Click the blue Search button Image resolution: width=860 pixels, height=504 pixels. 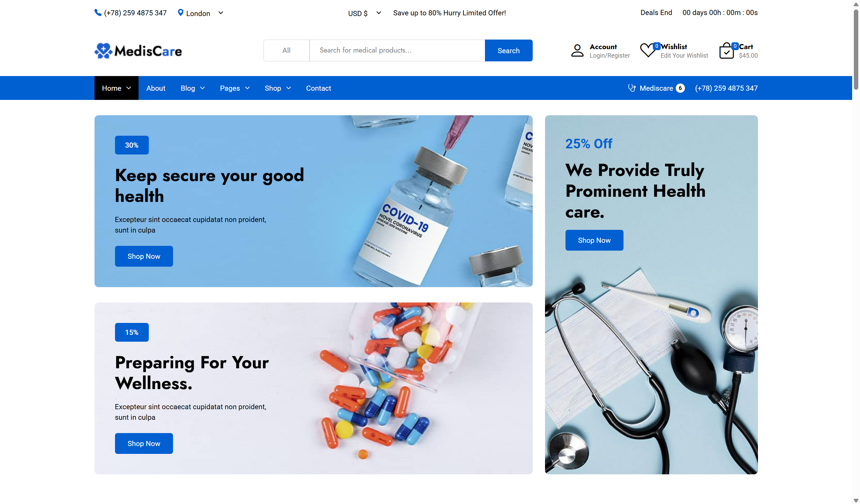(508, 50)
